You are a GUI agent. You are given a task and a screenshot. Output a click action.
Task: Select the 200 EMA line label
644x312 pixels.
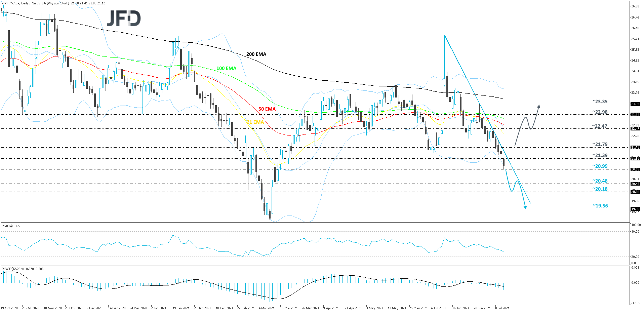(256, 54)
